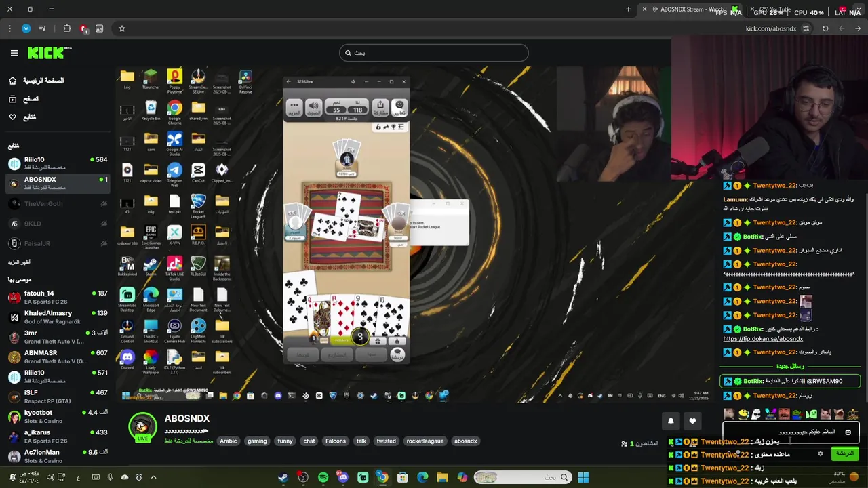Viewport: 868px width, 488px height.
Task: Open offline channel FaisalJR
Action: pyautogui.click(x=58, y=243)
